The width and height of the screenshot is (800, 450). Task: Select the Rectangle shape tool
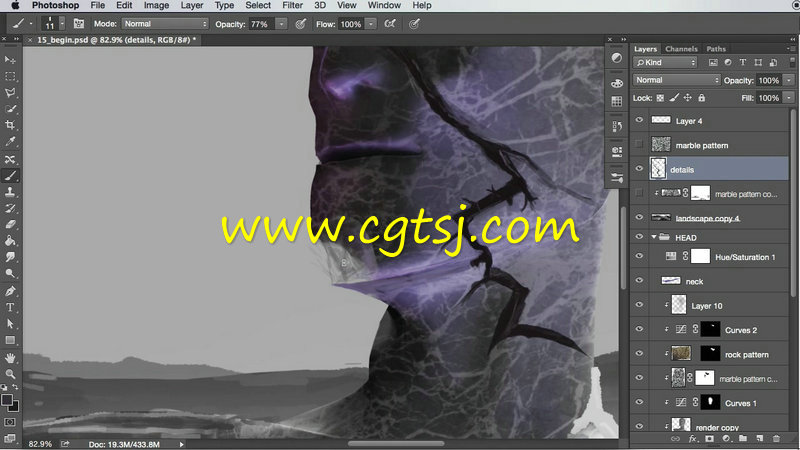10,340
